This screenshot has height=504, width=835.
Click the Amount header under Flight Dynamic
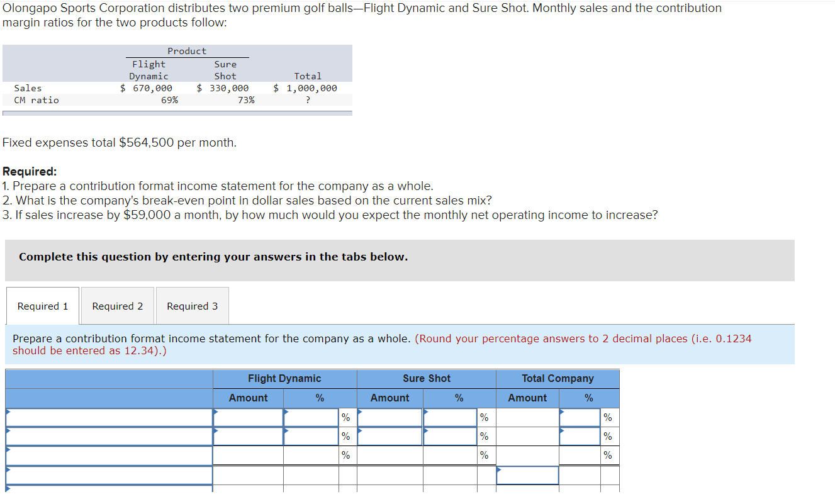(248, 398)
